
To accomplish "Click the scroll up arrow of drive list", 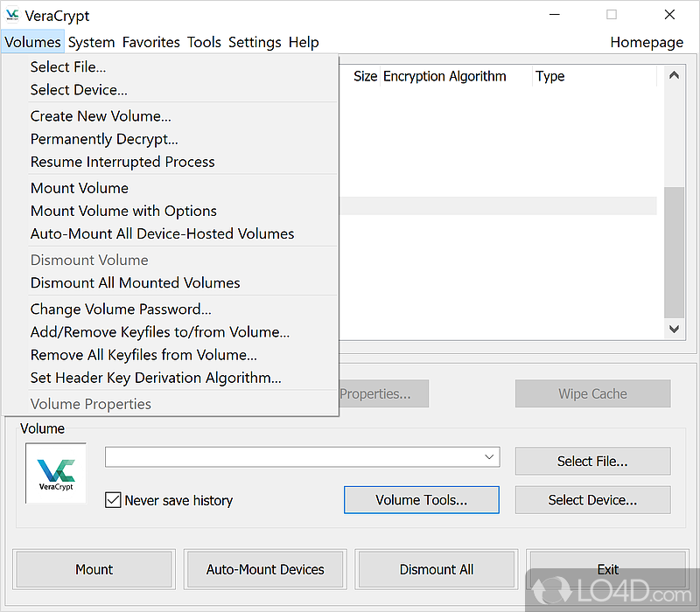I will [674, 75].
